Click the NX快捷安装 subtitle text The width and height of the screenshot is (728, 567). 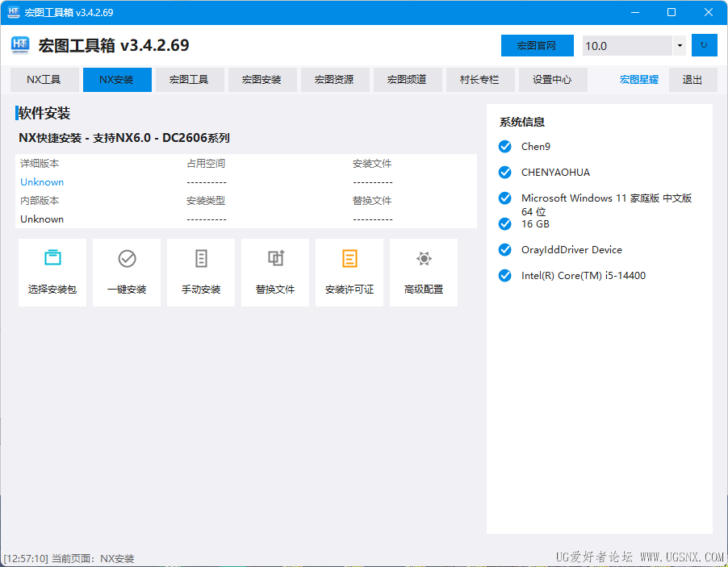pyautogui.click(x=124, y=138)
